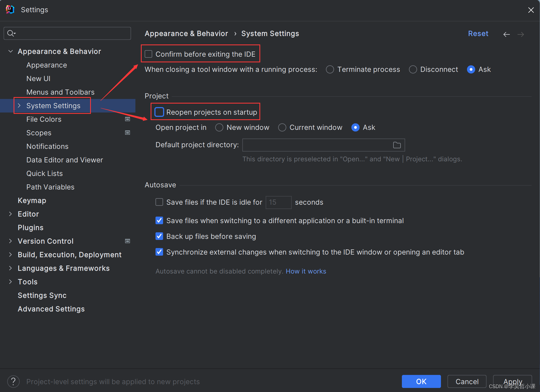Viewport: 540px width, 392px height.
Task: Click the forward navigation arrow
Action: point(520,34)
